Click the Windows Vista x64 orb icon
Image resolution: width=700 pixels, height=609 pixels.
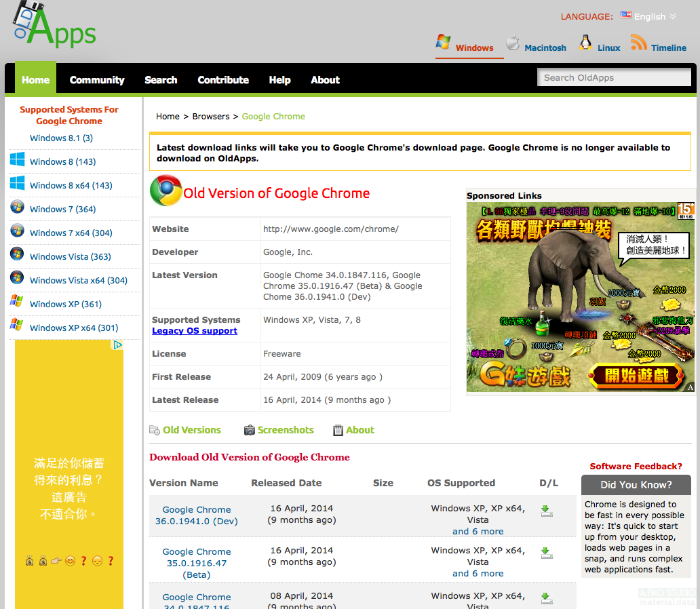(x=17, y=277)
